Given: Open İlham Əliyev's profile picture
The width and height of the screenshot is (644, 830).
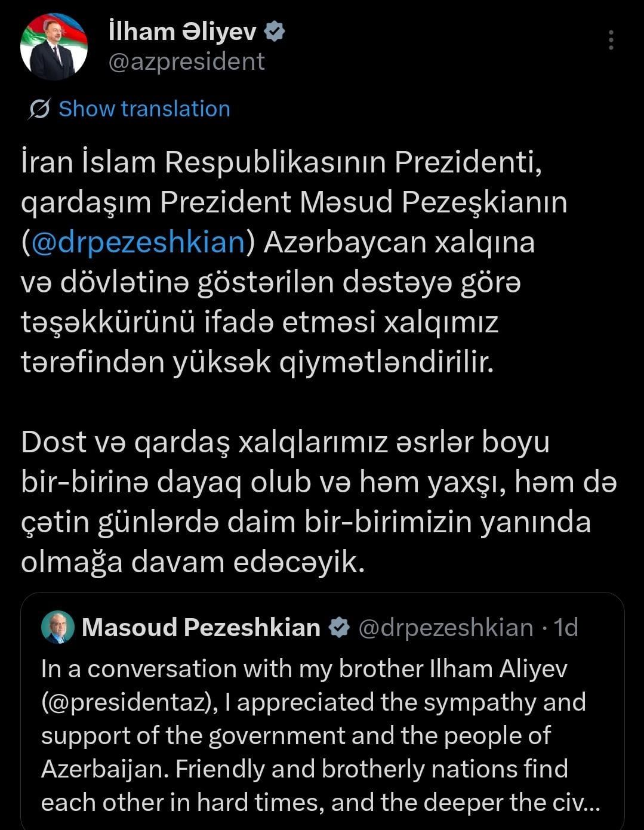Looking at the screenshot, I should tap(54, 47).
